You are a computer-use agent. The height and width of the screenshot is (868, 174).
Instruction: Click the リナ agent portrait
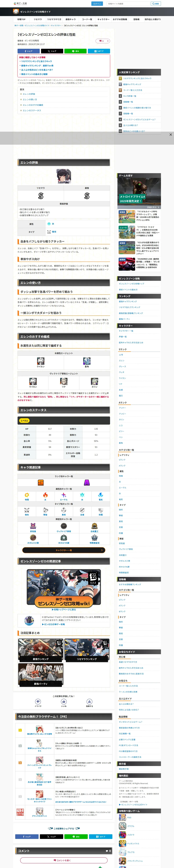pos(64,381)
